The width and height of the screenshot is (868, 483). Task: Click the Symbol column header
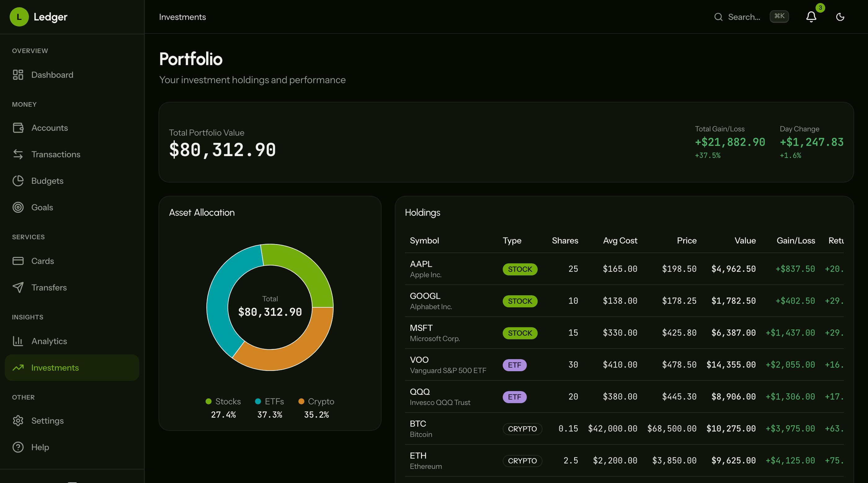[x=424, y=240]
